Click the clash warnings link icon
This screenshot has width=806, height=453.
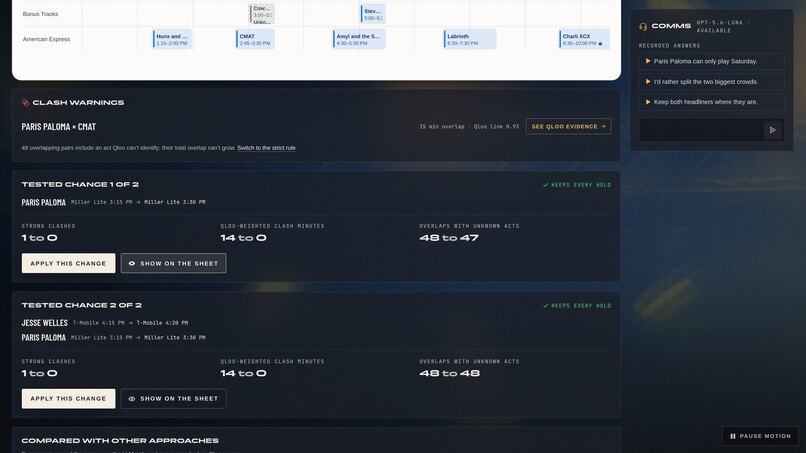point(25,102)
